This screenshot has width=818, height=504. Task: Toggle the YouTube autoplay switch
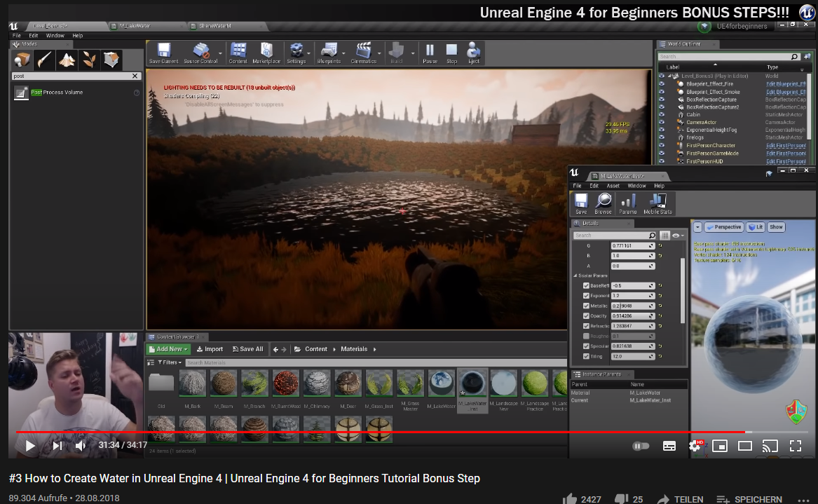click(x=640, y=446)
